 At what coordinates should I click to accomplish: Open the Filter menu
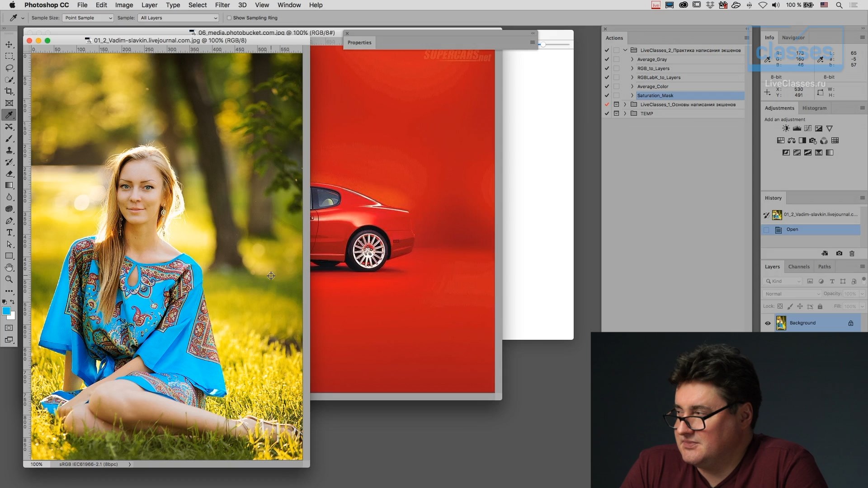(222, 5)
